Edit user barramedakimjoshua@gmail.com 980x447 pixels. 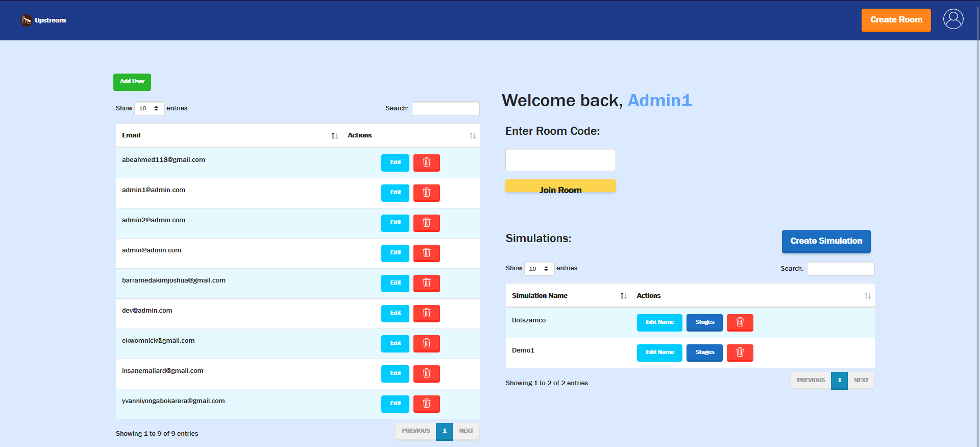click(396, 283)
